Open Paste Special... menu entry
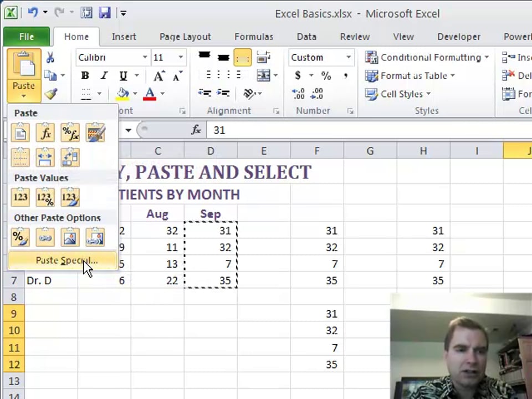The height and width of the screenshot is (399, 532). tap(63, 260)
